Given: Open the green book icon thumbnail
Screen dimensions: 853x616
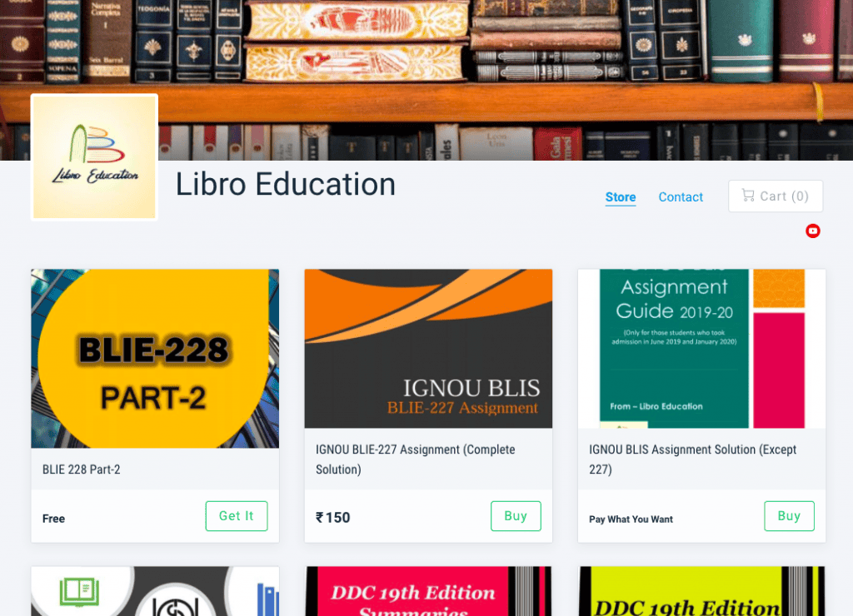Looking at the screenshot, I should pos(155,591).
